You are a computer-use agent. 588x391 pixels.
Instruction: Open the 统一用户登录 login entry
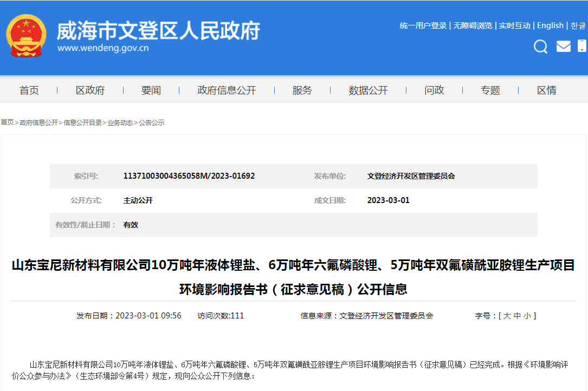point(423,25)
